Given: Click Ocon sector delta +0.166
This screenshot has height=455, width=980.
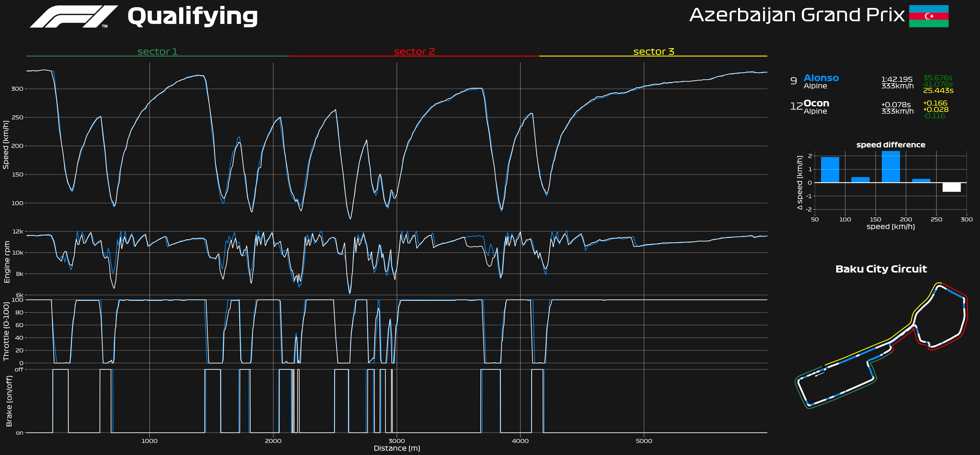Looking at the screenshot, I should coord(935,103).
